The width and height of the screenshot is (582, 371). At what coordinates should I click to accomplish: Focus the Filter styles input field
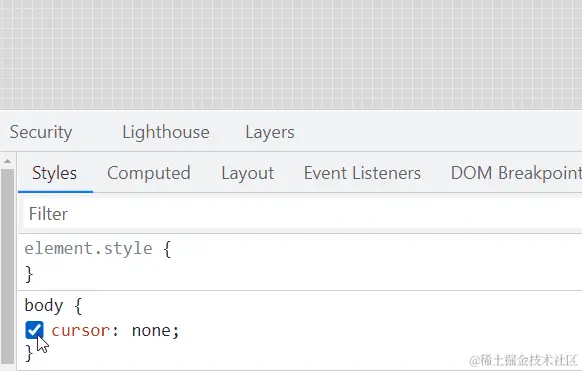[x=302, y=214]
